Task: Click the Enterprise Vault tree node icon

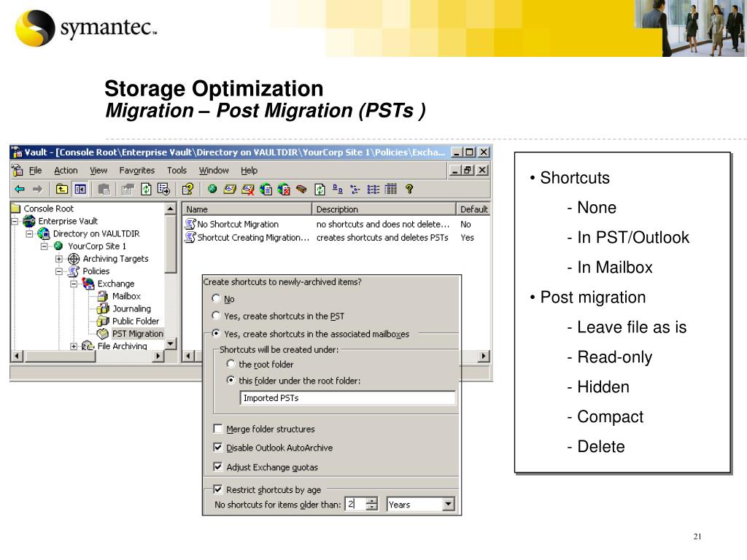Action: tap(29, 221)
